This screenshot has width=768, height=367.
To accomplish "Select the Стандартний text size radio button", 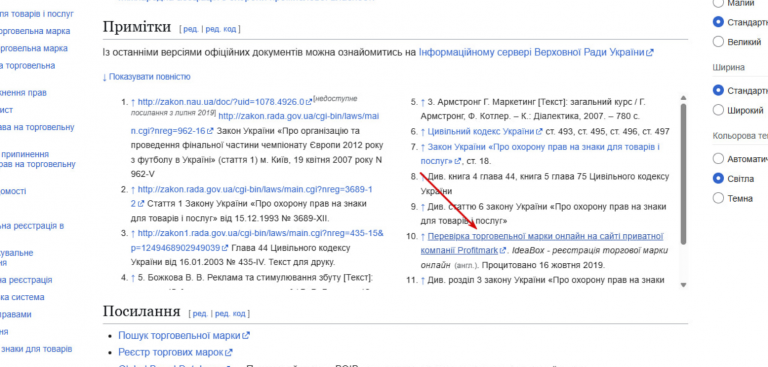I will (718, 22).
